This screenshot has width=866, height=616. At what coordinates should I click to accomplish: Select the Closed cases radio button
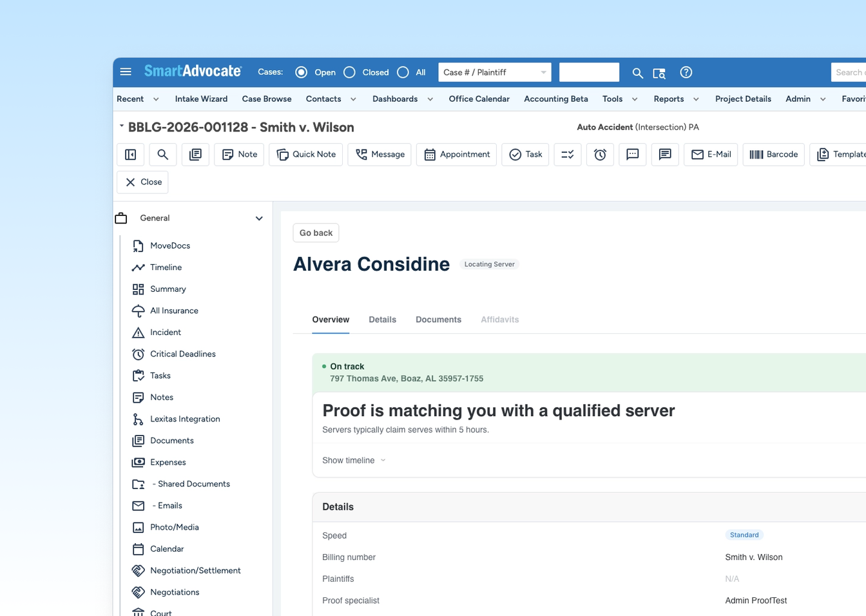point(349,72)
